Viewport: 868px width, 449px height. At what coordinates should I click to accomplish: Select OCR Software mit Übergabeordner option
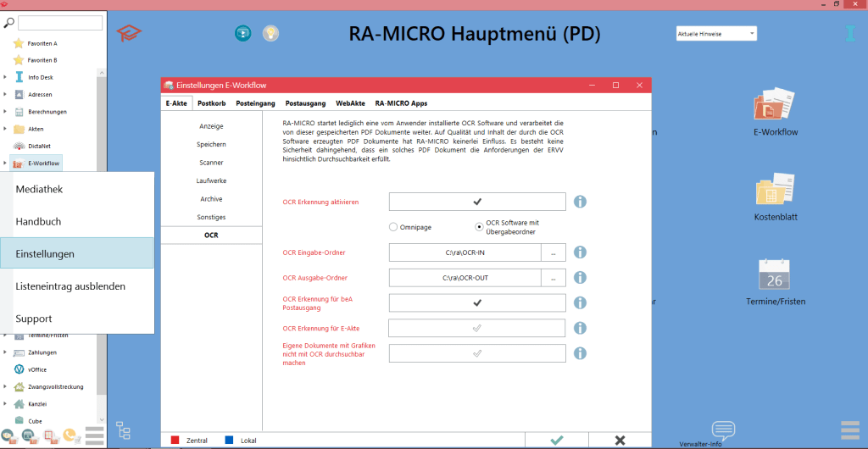[480, 227]
